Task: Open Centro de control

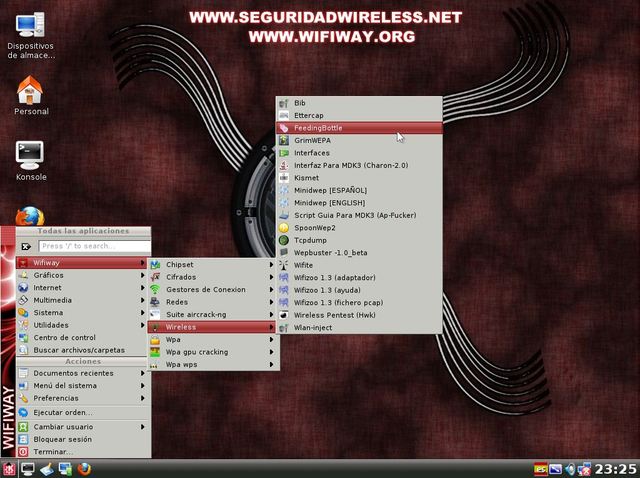Action: tap(82, 338)
